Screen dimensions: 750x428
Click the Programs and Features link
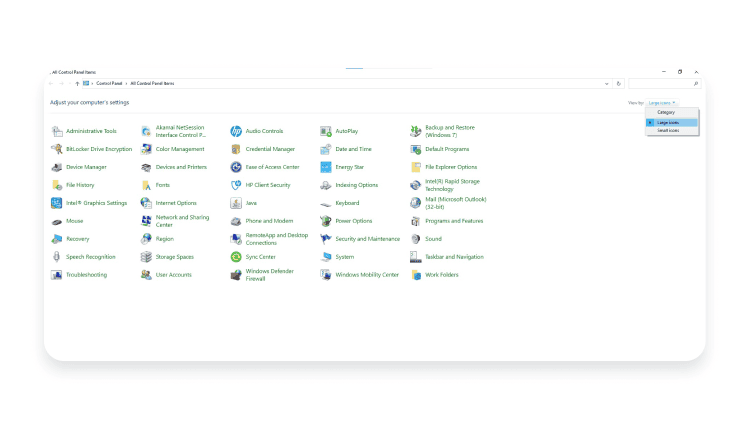[x=454, y=221]
